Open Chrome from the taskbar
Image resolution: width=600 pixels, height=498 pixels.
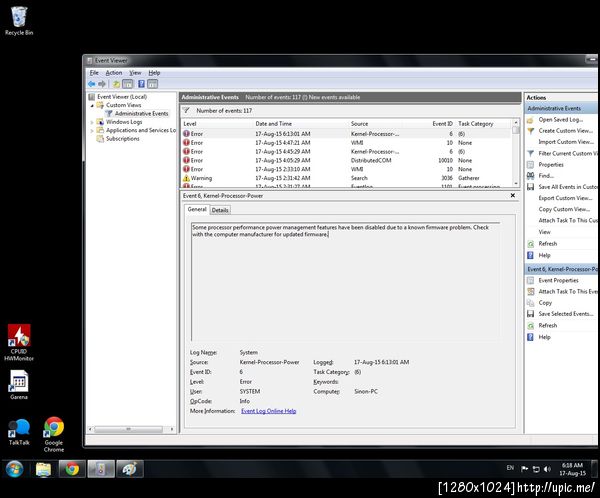pyautogui.click(x=72, y=469)
